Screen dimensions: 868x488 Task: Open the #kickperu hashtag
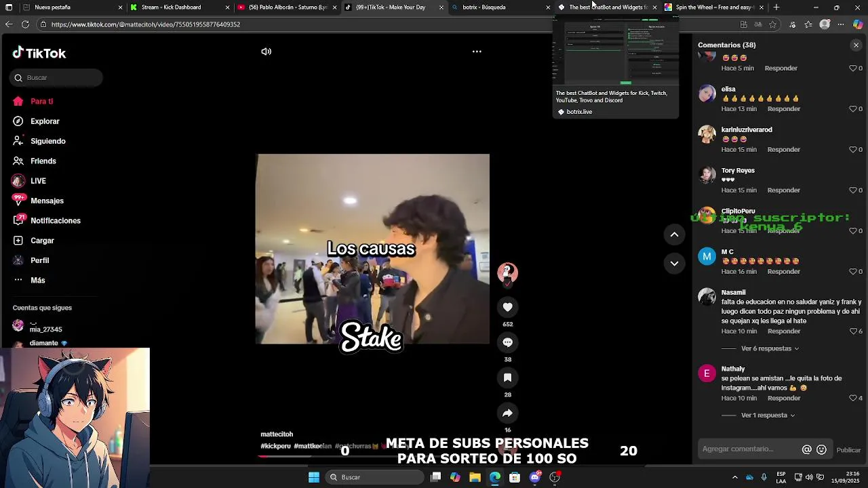pyautogui.click(x=275, y=446)
